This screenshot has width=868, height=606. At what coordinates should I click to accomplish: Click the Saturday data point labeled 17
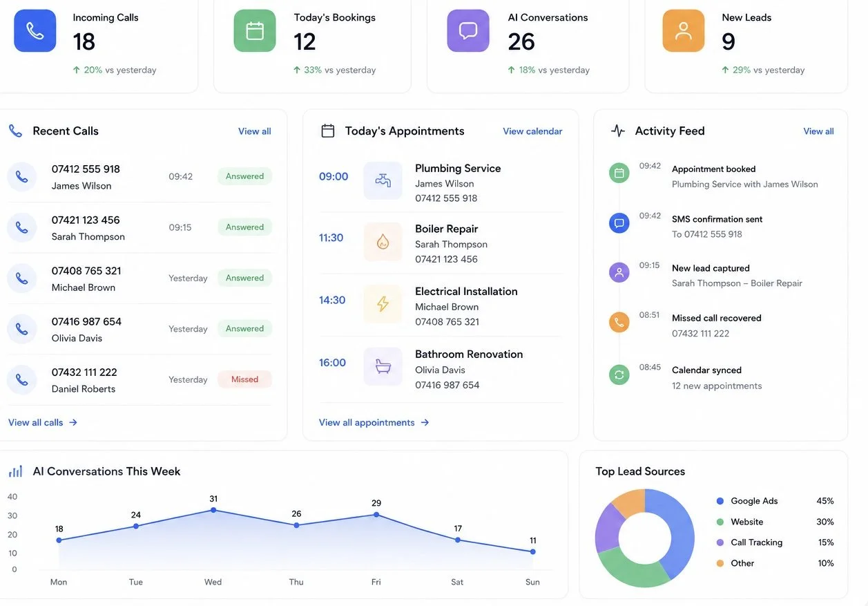(x=458, y=540)
